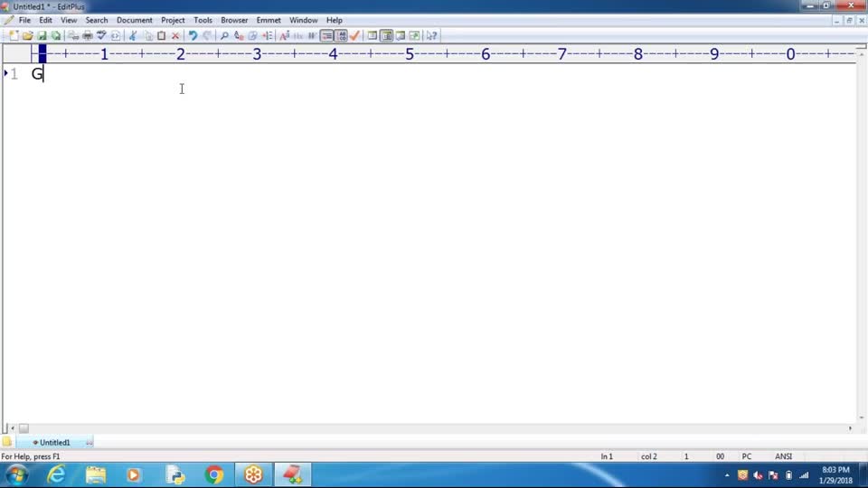Click the Help pointer question icon
This screenshot has width=868, height=488.
(432, 36)
